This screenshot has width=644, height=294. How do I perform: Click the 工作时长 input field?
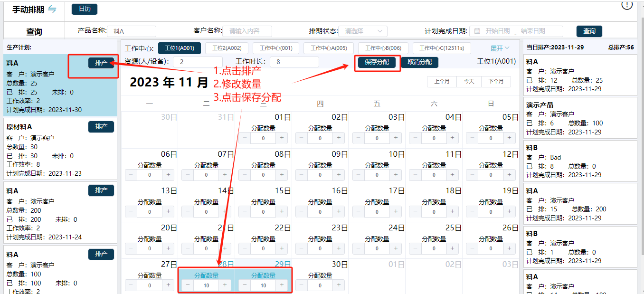(294, 62)
